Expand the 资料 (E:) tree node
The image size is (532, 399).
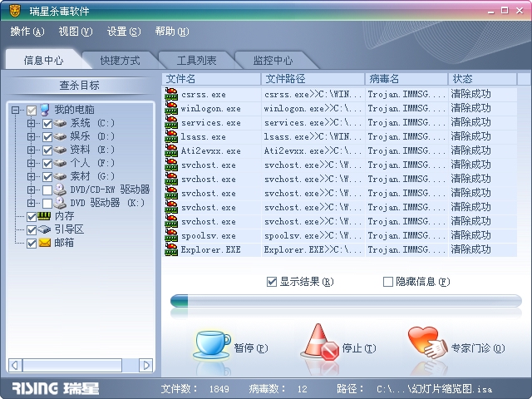(31, 150)
